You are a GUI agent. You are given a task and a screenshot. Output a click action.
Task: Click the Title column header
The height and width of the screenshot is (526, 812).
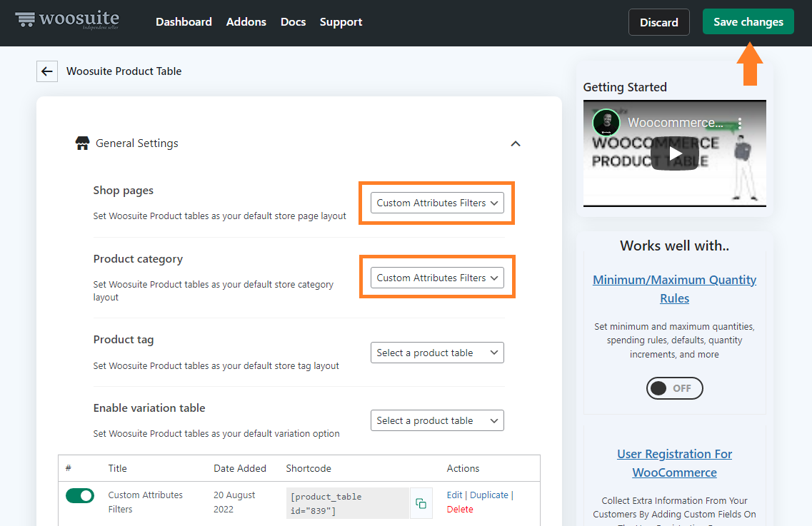pyautogui.click(x=118, y=468)
